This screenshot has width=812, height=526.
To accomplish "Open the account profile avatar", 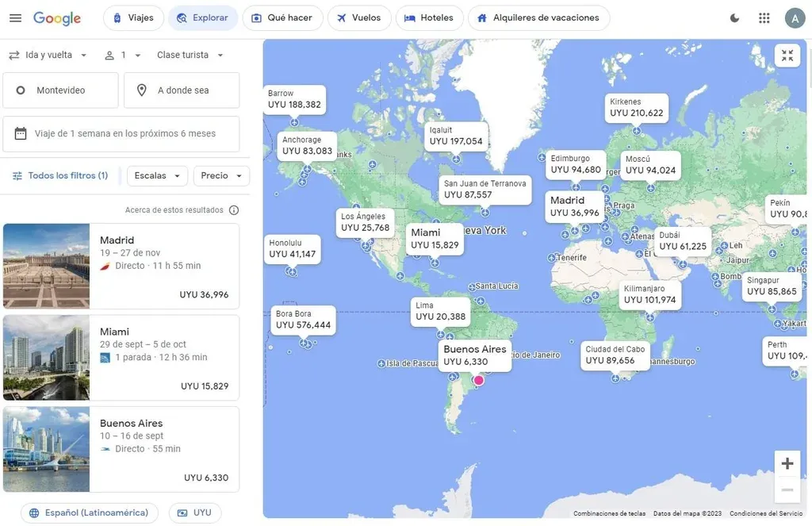I will 795,17.
